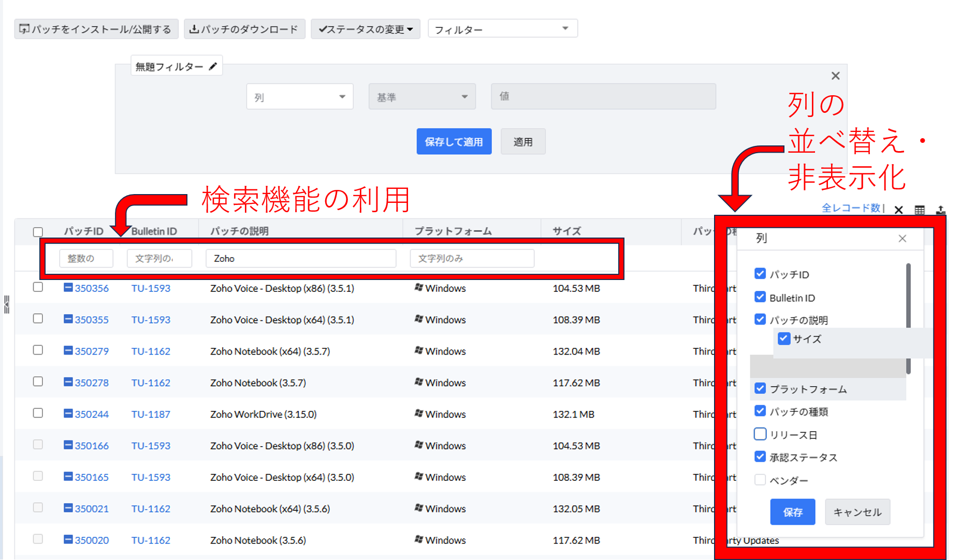Viewport: 960px width, 560px height.
Task: Tick the select-all checkbox in table header
Action: [38, 232]
